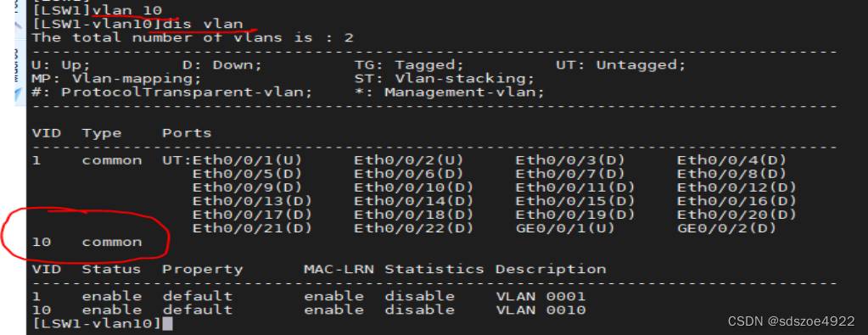This screenshot has height=335, width=868.
Task: Click the 'vlan 10' command text
Action: [x=127, y=10]
